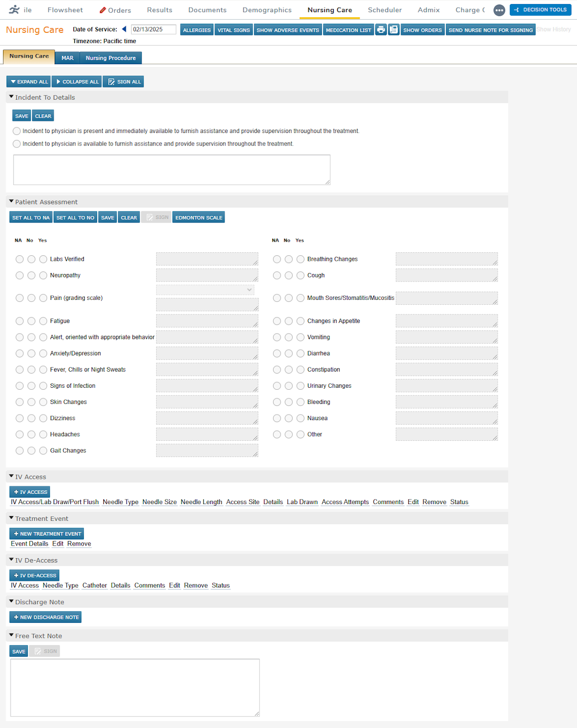The width and height of the screenshot is (577, 728).
Task: Collapse the Patient Assessment section
Action: 11,201
